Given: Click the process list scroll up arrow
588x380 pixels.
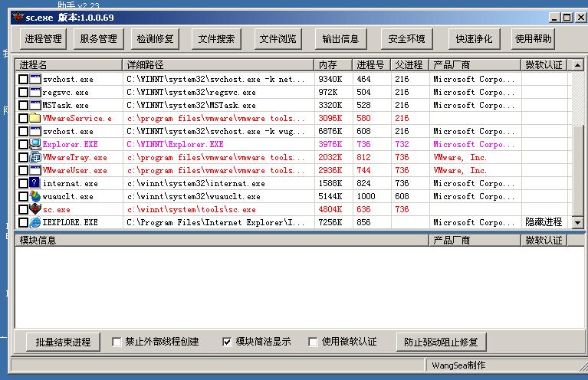Looking at the screenshot, I should tap(577, 65).
